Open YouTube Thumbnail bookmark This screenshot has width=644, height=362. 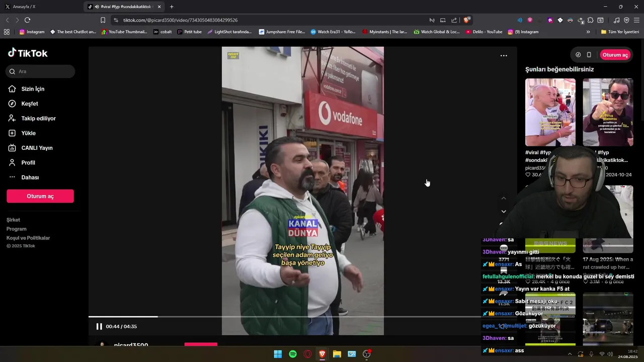(x=124, y=32)
